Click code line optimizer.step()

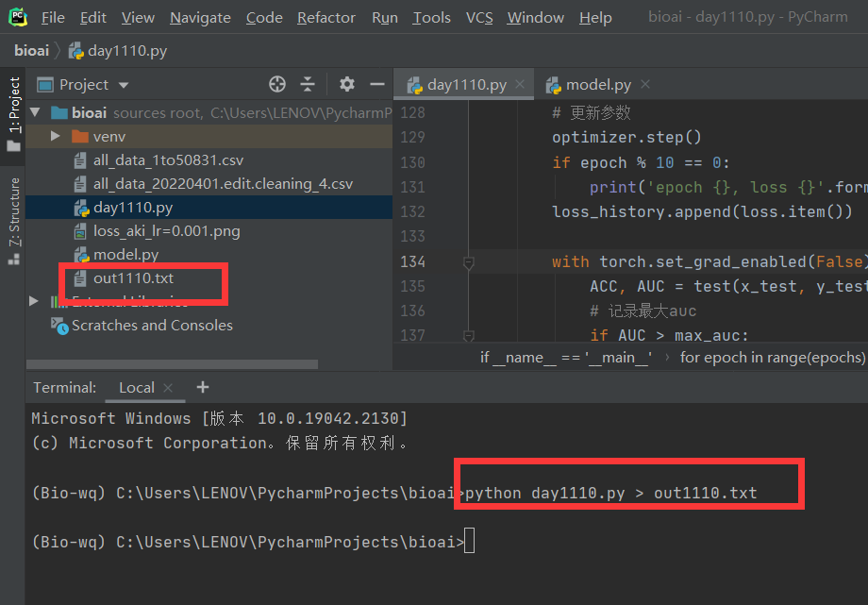[x=626, y=138]
